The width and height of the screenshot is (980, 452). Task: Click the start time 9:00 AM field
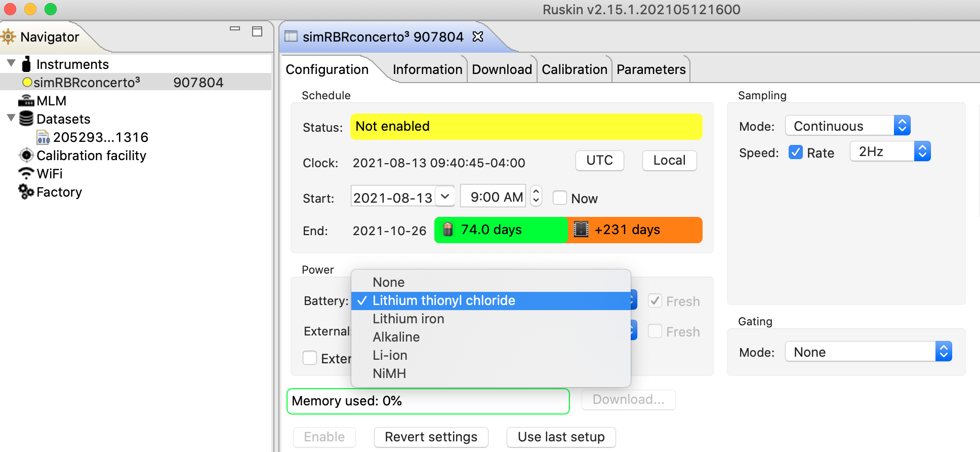(x=493, y=197)
